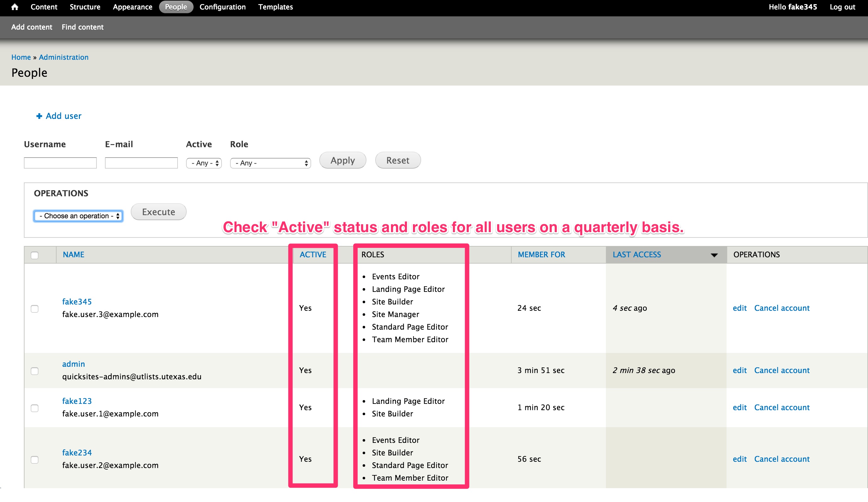Click the Execute button
Screen dimensions: 868x502
point(158,212)
